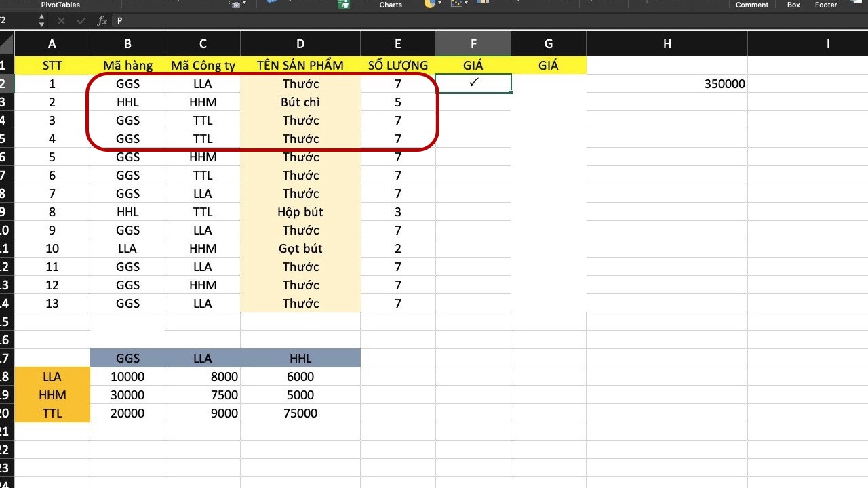Select column G header
This screenshot has width=868, height=488.
[549, 44]
